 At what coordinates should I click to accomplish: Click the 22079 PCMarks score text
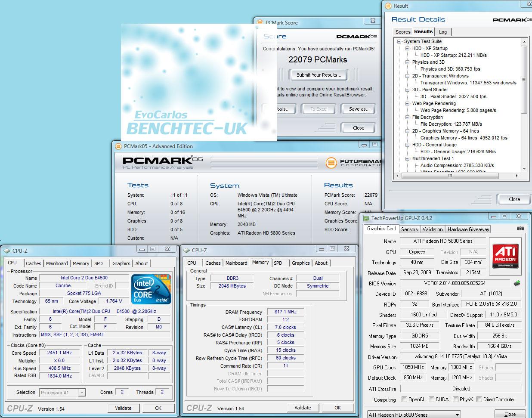point(318,60)
